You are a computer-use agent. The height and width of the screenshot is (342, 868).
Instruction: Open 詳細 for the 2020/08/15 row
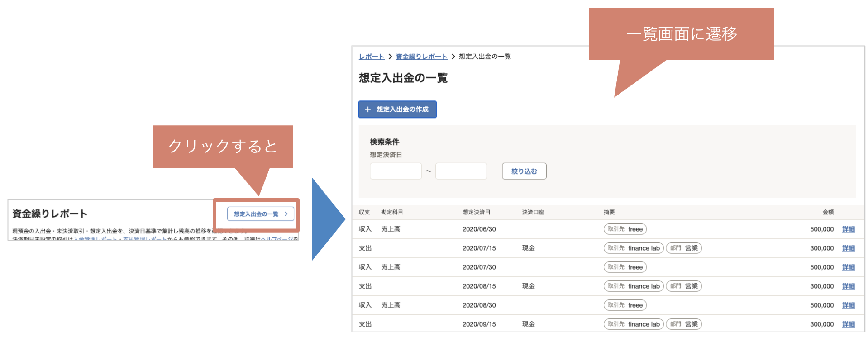[x=848, y=286]
